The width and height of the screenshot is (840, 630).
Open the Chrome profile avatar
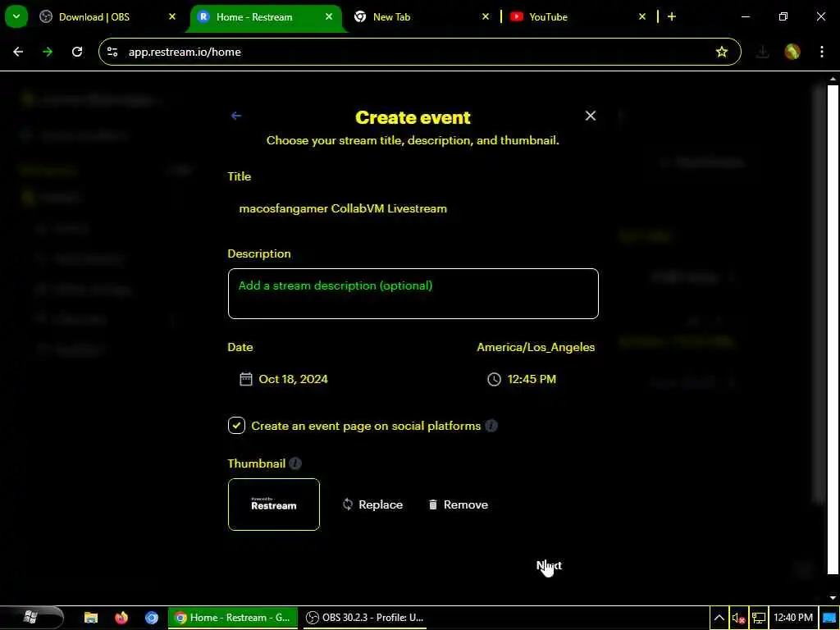(x=792, y=52)
